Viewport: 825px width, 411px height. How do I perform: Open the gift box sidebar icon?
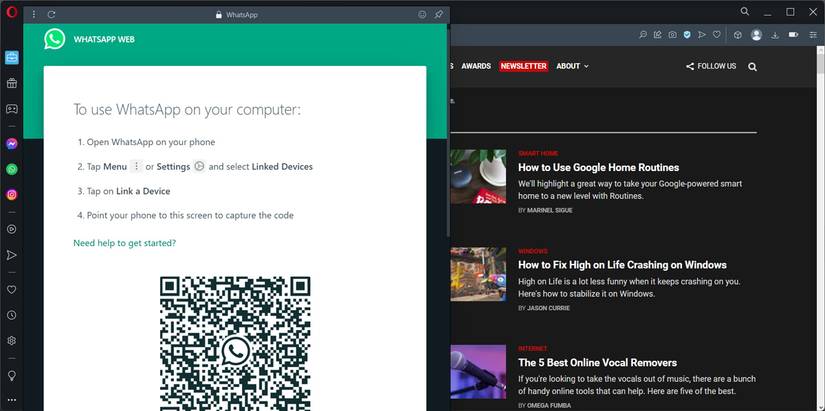coord(12,83)
